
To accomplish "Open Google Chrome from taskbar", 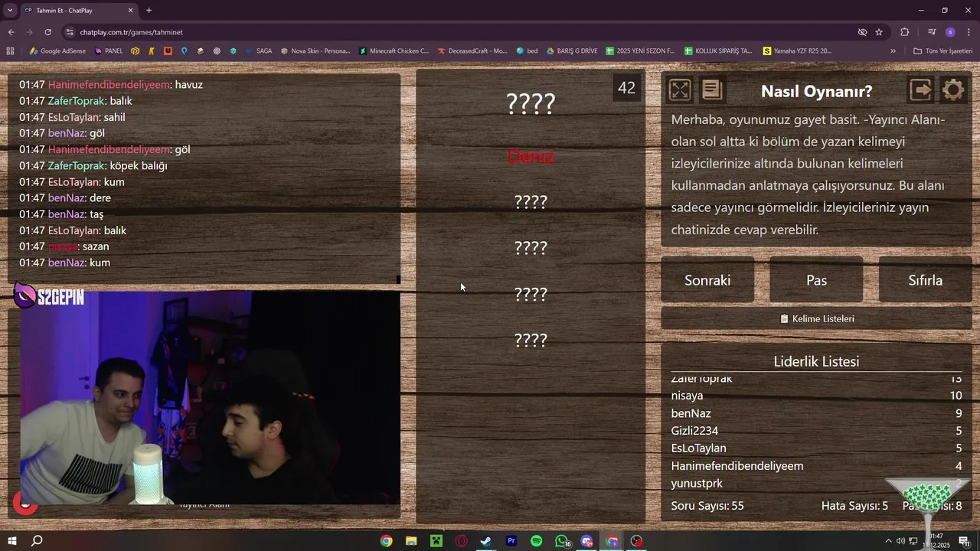I will [x=387, y=541].
